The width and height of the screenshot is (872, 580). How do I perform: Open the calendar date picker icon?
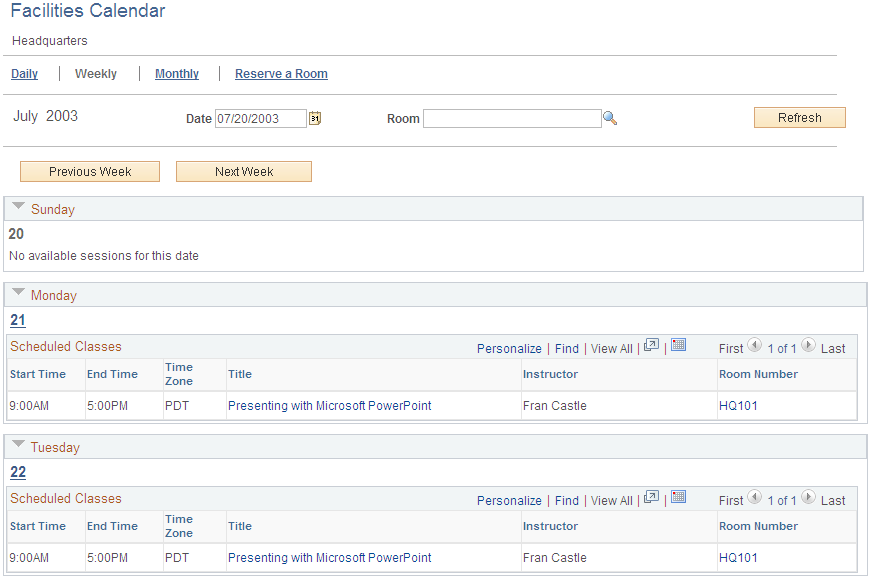315,118
